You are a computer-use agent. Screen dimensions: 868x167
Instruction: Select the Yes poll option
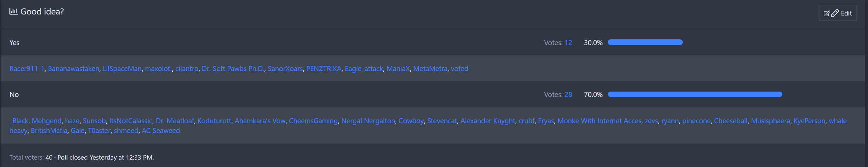click(14, 43)
